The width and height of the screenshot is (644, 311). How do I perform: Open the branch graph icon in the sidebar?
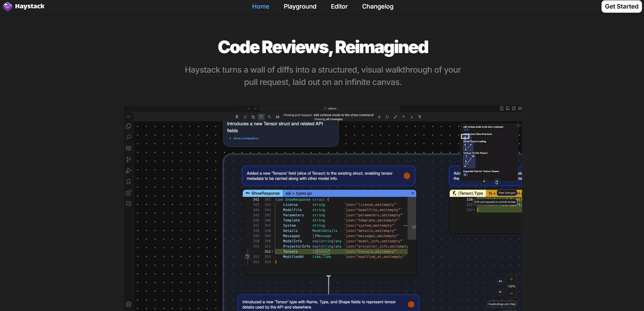tap(128, 160)
